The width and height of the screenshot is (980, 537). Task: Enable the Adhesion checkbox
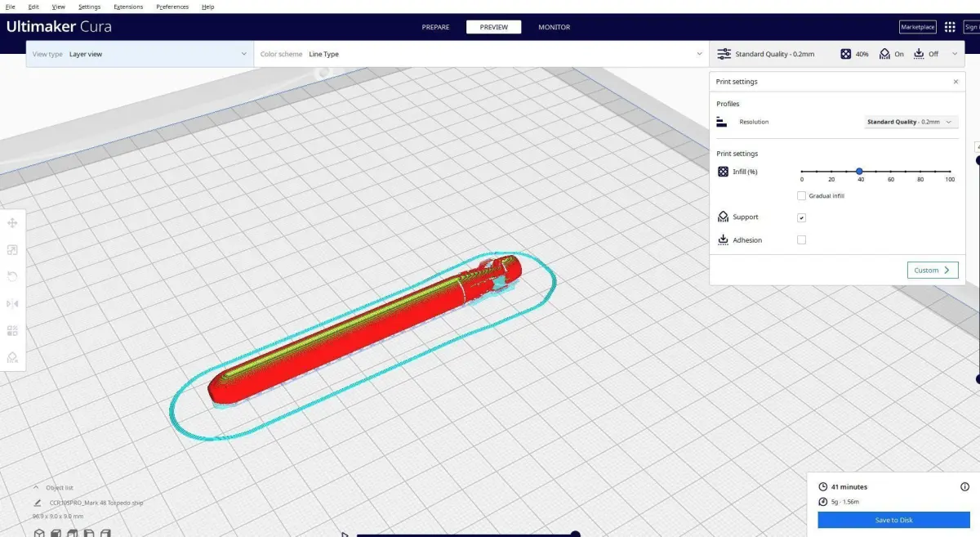click(x=801, y=239)
